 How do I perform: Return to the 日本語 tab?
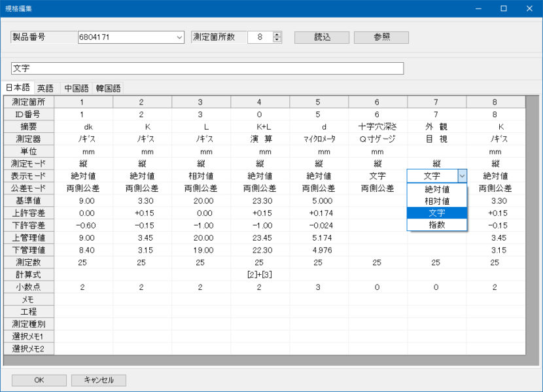[x=18, y=87]
